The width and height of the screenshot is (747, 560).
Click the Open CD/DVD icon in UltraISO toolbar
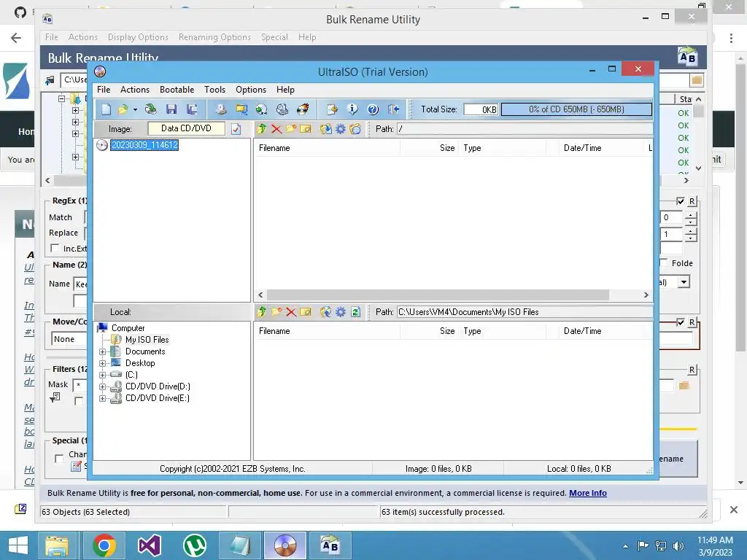[x=151, y=109]
